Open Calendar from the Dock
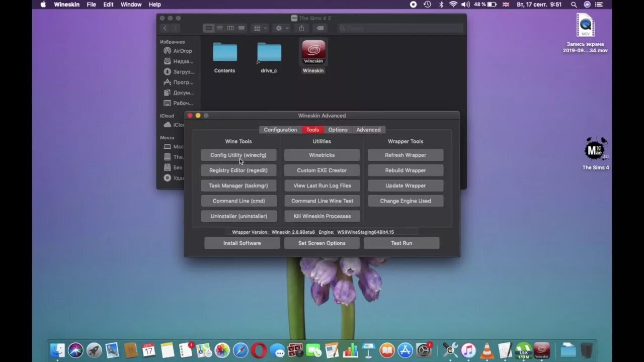This screenshot has width=644, height=362. pos(149,350)
